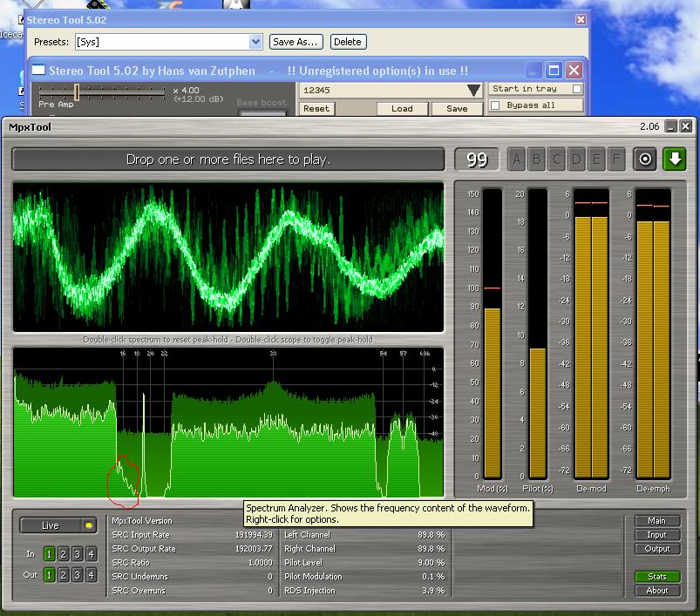Click Save As... in Stereo Tool
The image size is (700, 616).
296,42
